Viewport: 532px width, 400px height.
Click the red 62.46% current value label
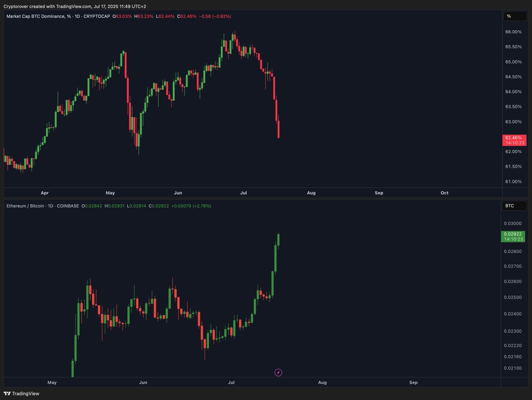coord(514,140)
